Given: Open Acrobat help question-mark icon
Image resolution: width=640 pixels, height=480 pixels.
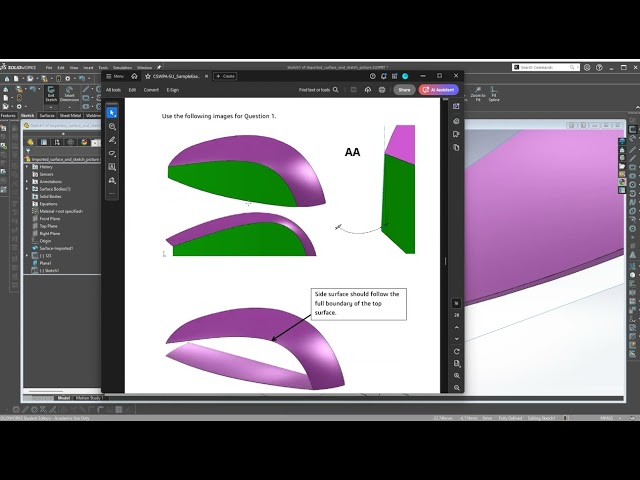Looking at the screenshot, I should pos(372,76).
